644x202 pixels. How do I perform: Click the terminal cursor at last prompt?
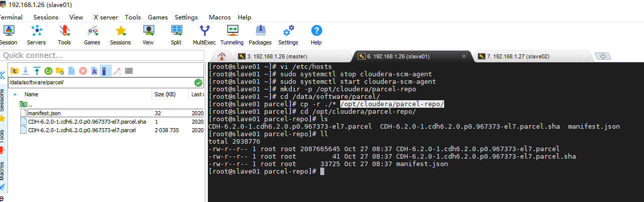pyautogui.click(x=322, y=171)
